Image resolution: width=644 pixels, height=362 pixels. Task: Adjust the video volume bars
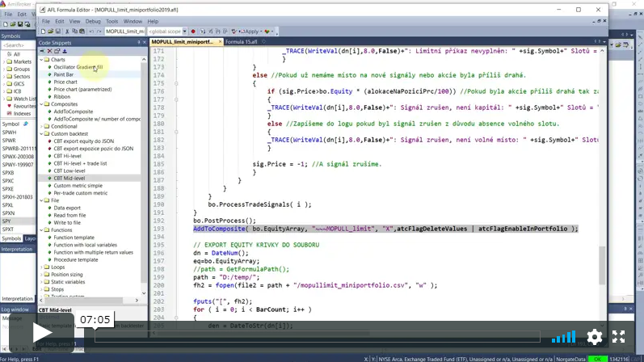click(563, 337)
